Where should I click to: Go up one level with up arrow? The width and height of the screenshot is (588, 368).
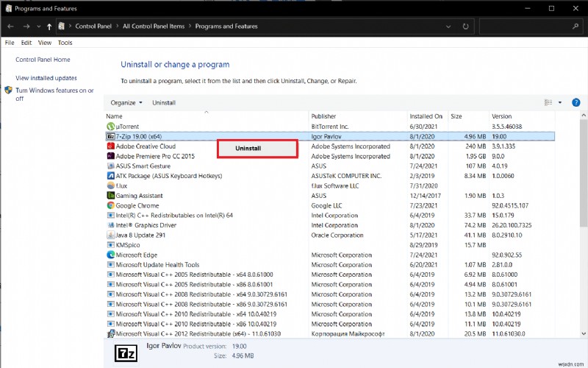49,26
